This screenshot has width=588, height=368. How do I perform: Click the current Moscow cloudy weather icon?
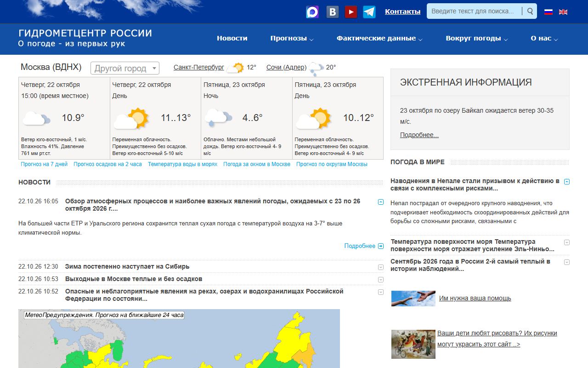pos(36,119)
